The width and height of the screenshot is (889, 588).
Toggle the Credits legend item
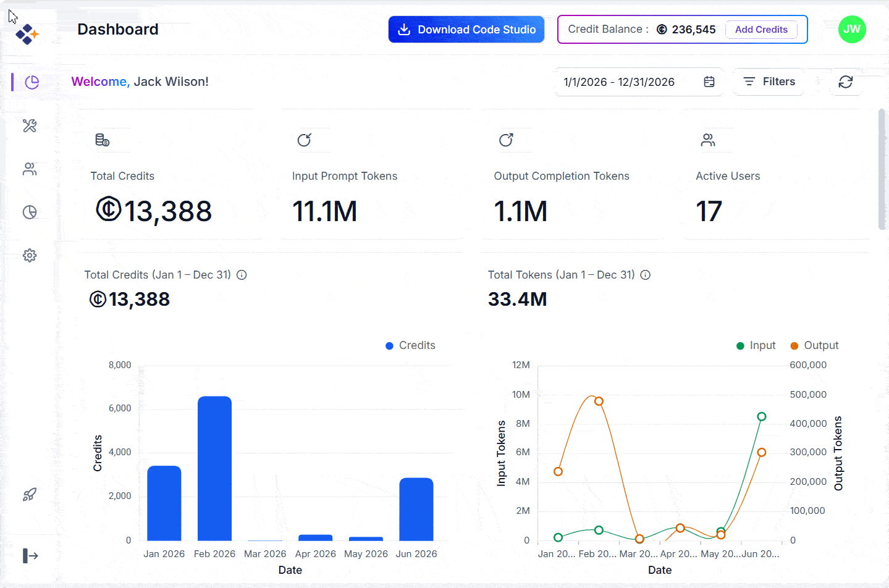410,345
